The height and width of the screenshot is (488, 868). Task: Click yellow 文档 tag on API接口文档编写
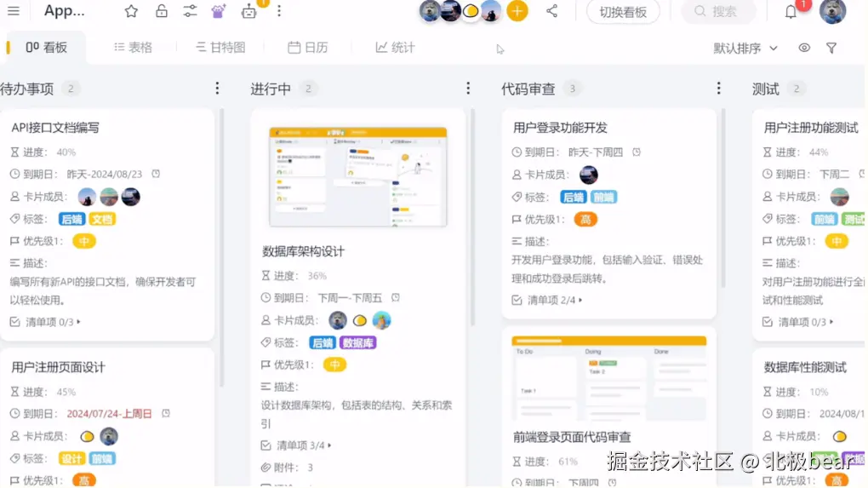[102, 220]
